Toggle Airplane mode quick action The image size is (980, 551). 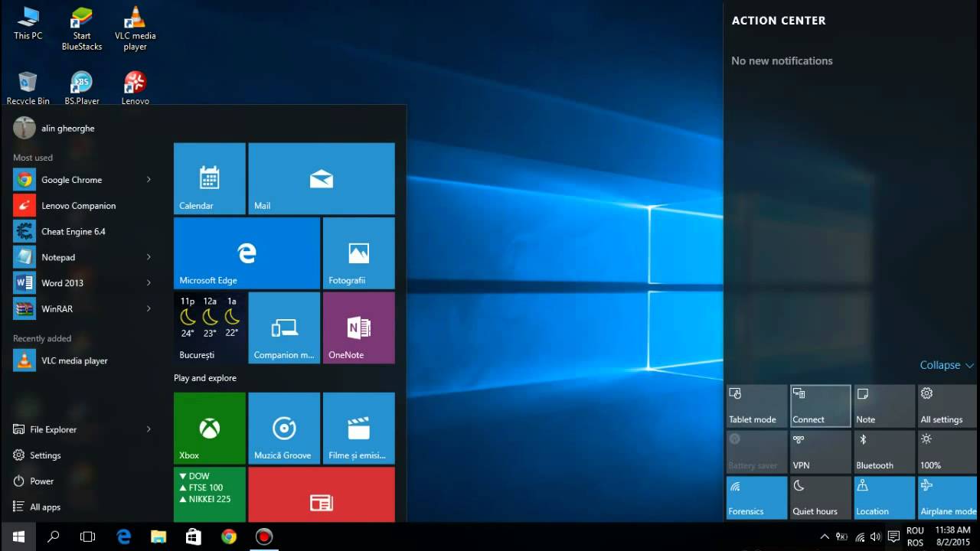(948, 497)
